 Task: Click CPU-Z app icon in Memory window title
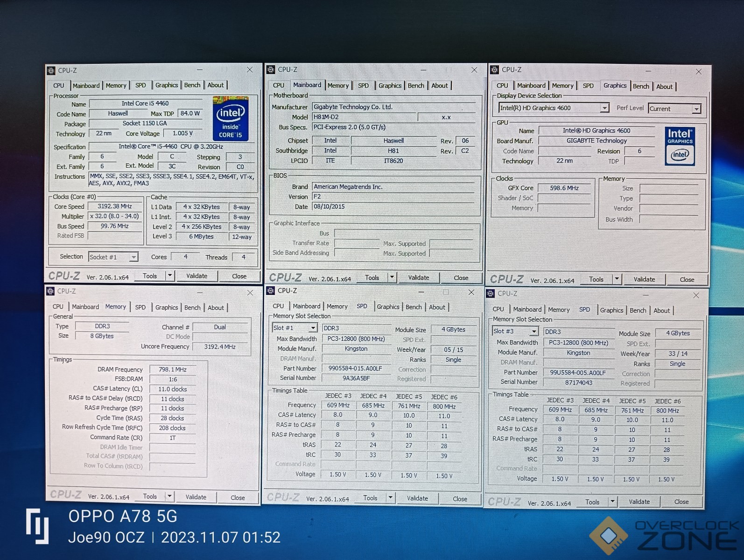(50, 291)
